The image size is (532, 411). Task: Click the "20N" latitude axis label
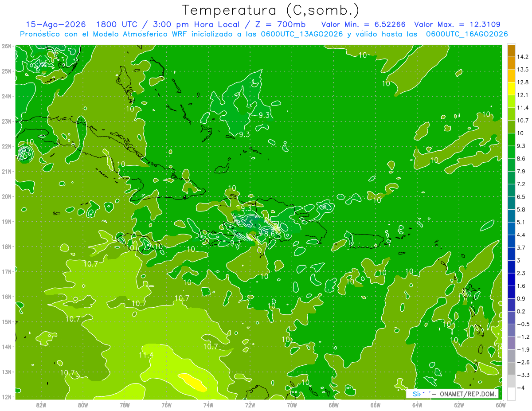[x=7, y=196]
